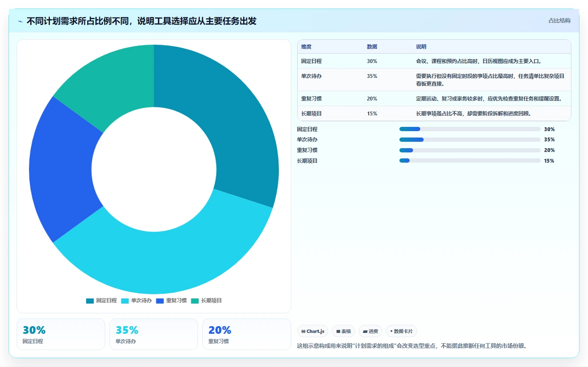
Task: Toggle 重复习惯 legend color box
Action: click(160, 301)
